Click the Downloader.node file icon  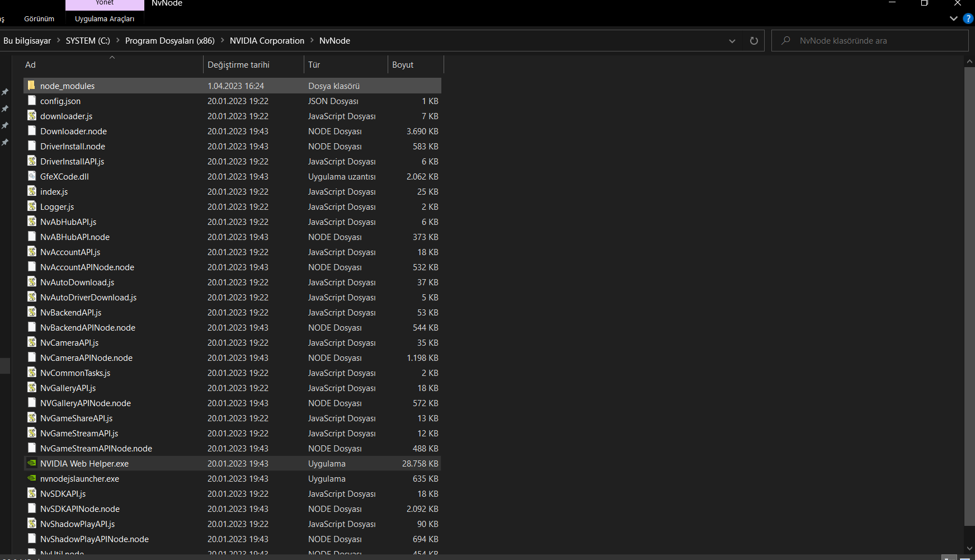[32, 131]
